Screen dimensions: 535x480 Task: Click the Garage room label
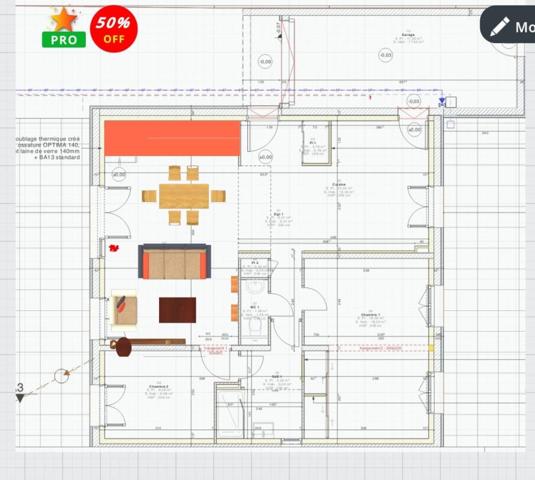pos(408,35)
